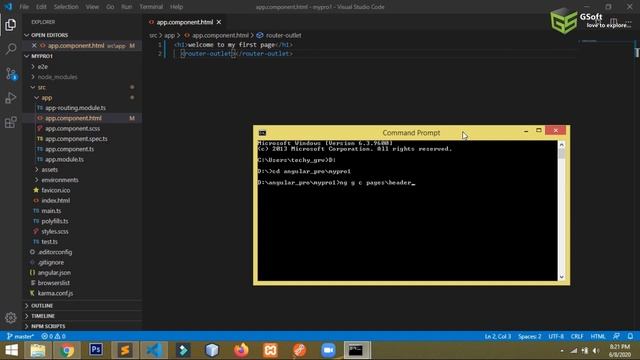Open File Explorer from the taskbar
This screenshot has width=640, height=360.
pos(38,350)
